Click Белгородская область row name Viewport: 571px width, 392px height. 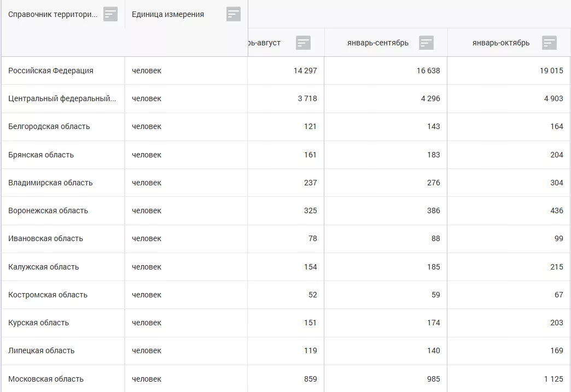coord(49,127)
